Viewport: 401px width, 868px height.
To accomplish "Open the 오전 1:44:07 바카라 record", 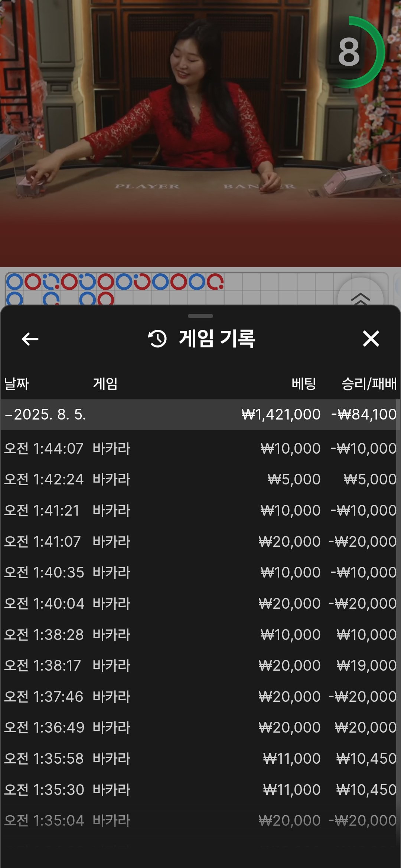I will [200, 448].
